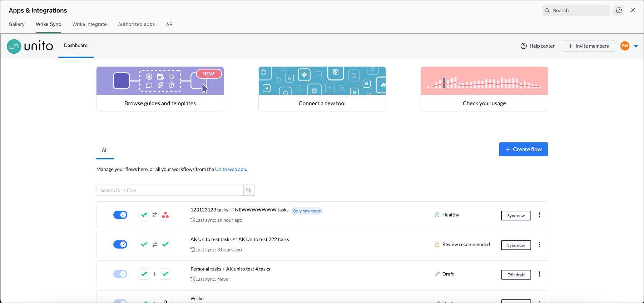Screen dimensions: 644x303
Task: Click the help question mark icon near Search
Action: click(x=619, y=10)
